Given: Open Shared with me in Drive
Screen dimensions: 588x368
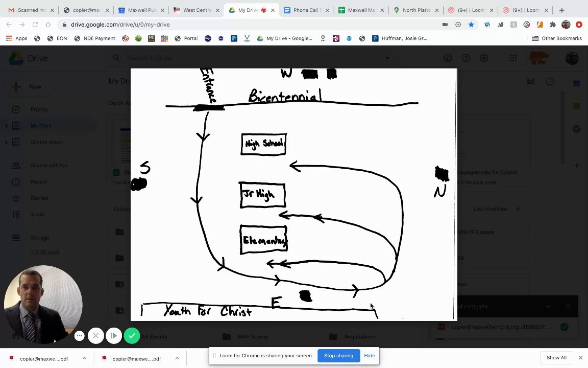Looking at the screenshot, I should pos(49,165).
